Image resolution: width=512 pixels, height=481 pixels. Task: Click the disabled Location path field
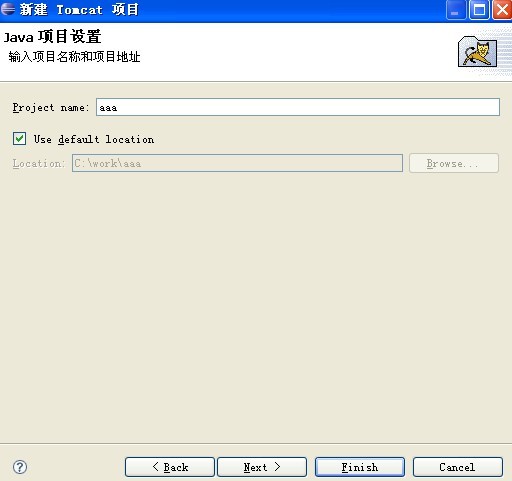tap(237, 163)
